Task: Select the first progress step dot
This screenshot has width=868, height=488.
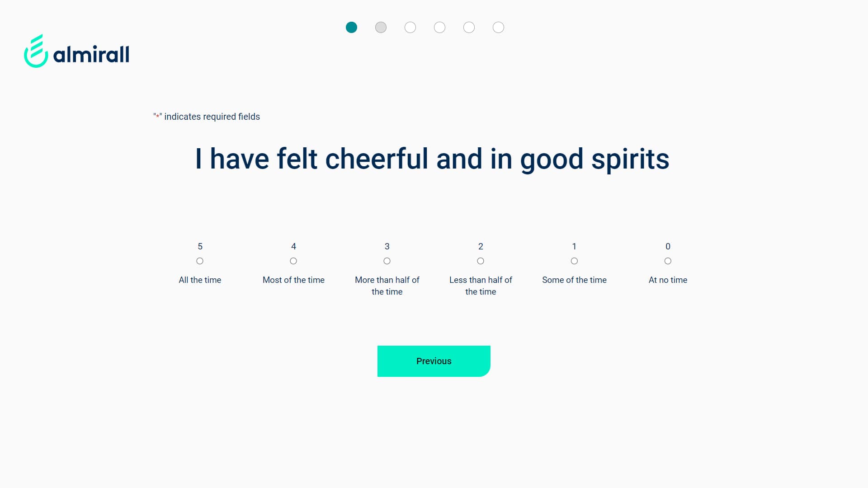Action: (351, 28)
